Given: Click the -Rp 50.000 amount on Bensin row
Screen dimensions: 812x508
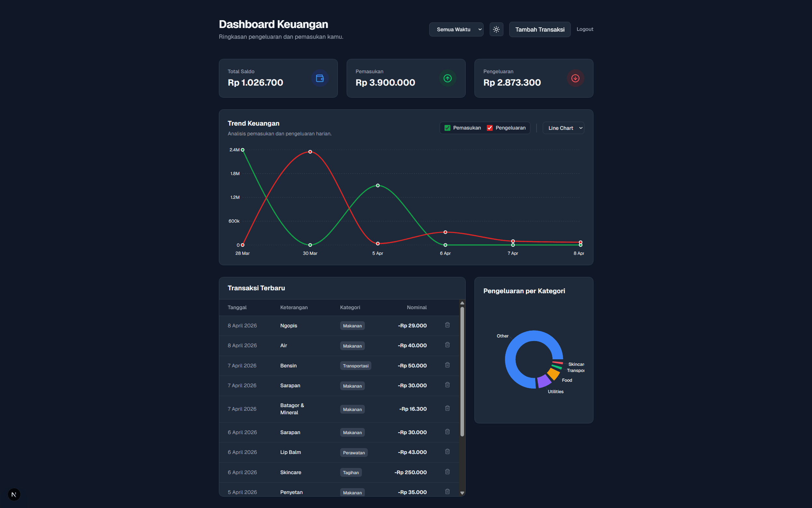Looking at the screenshot, I should pos(412,365).
